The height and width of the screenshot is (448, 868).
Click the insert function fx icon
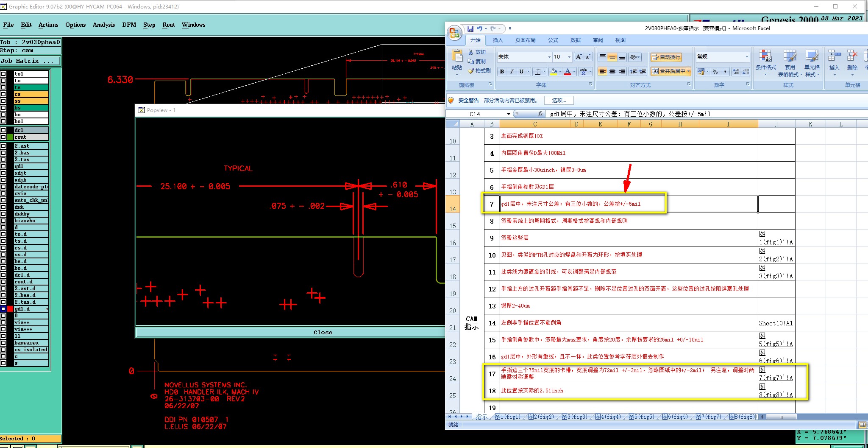(540, 114)
